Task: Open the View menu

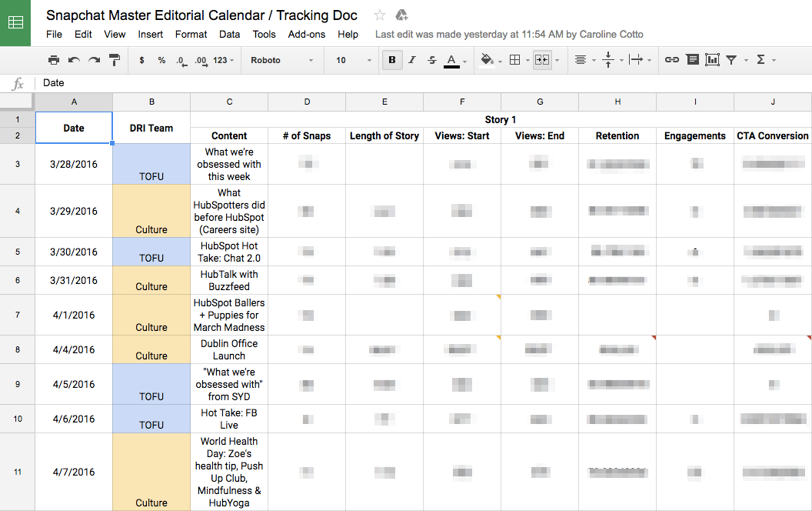Action: point(115,34)
